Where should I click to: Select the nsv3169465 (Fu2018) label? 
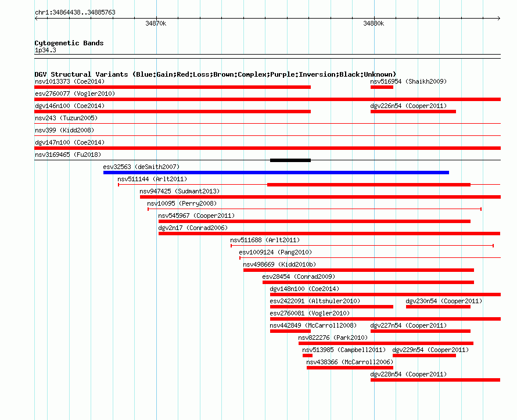68,155
